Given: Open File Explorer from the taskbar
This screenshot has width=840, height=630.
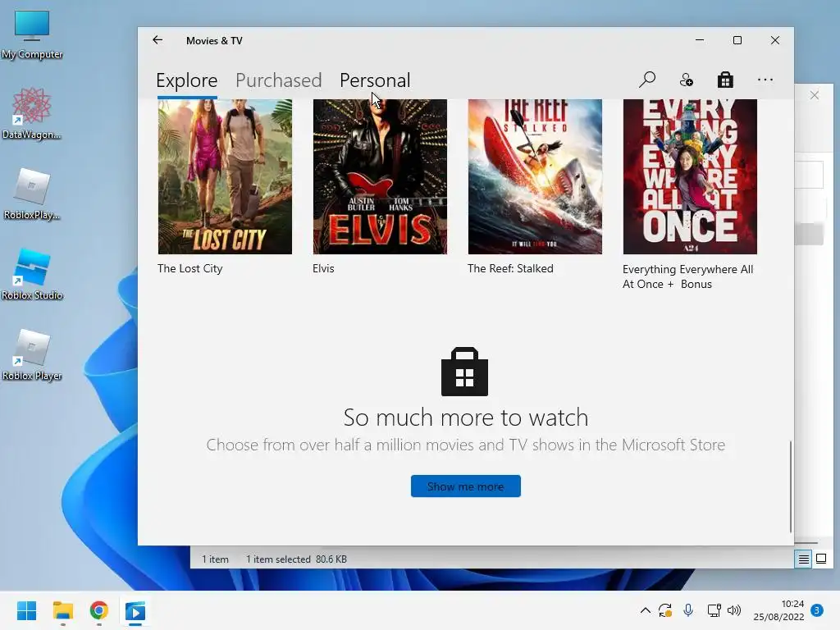Looking at the screenshot, I should pyautogui.click(x=62, y=610).
